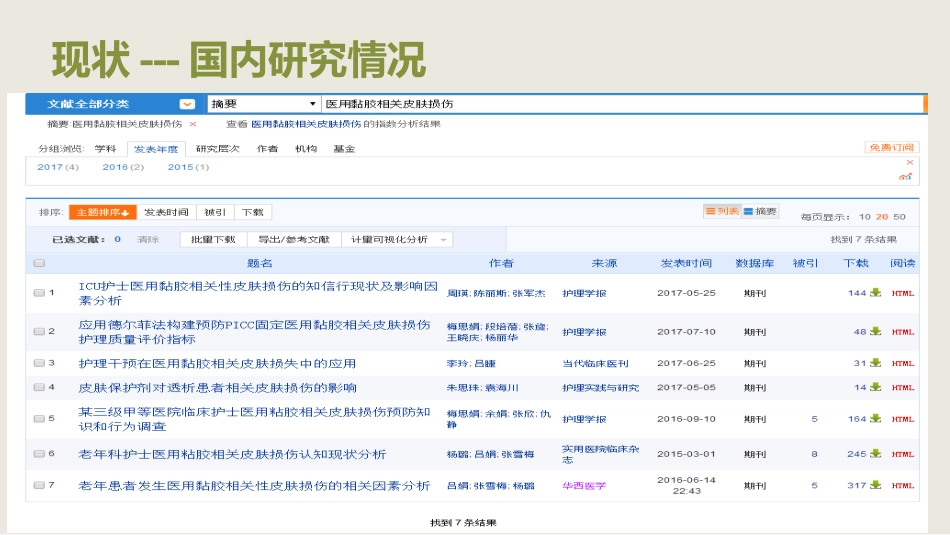This screenshot has height=535, width=950.
Task: Open article ICU护士医用黏胶相关性皮肤损伤
Action: pos(258,293)
